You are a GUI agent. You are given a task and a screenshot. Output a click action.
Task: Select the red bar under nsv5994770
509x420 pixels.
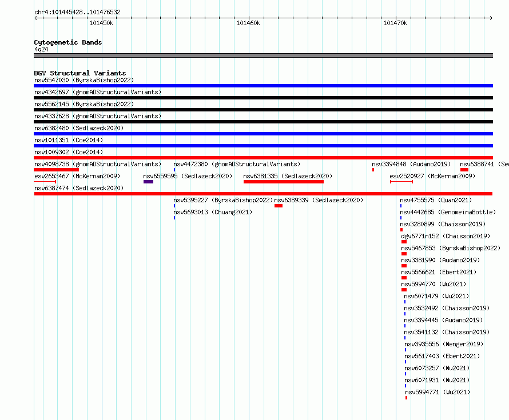click(404, 290)
